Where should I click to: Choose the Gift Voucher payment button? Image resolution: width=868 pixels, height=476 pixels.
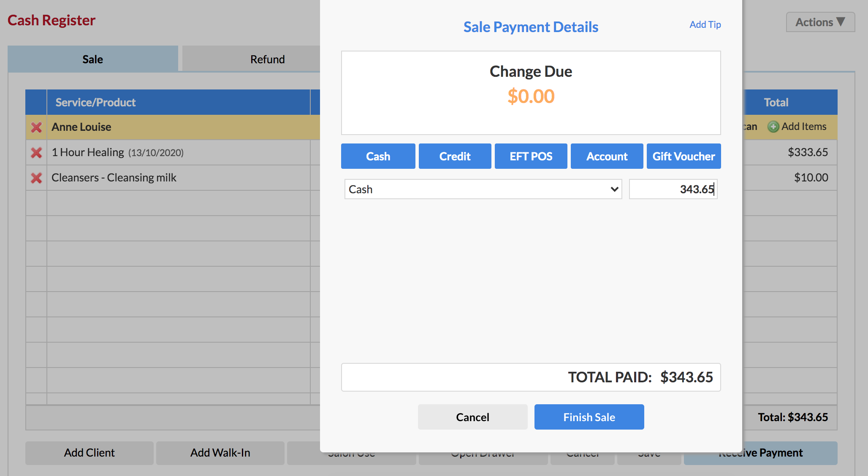coord(684,156)
